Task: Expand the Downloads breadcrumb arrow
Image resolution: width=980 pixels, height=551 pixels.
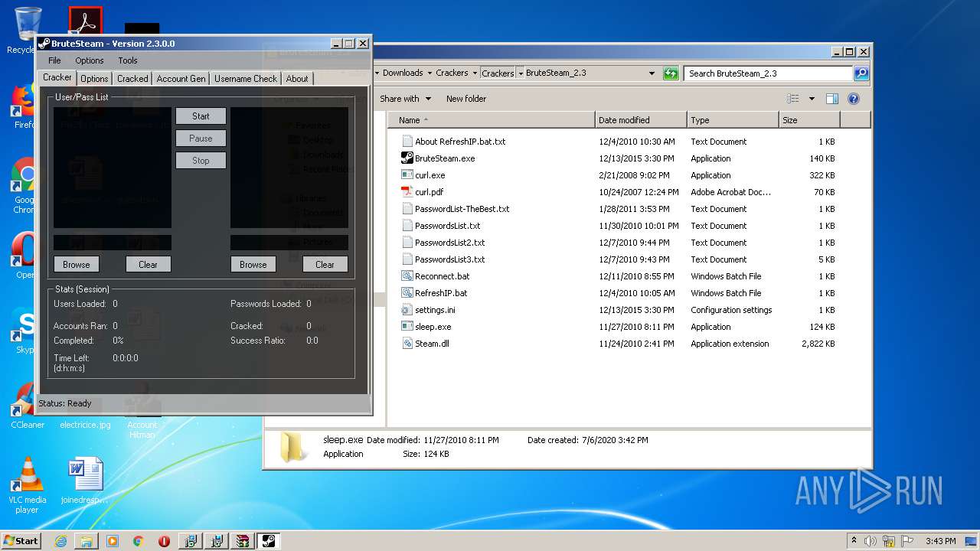Action: tap(430, 73)
